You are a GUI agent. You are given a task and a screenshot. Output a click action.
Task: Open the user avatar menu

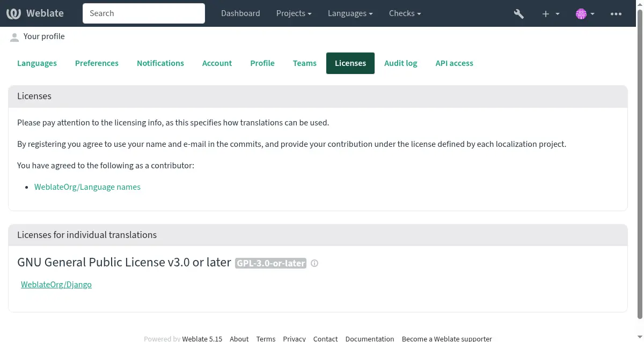[585, 13]
